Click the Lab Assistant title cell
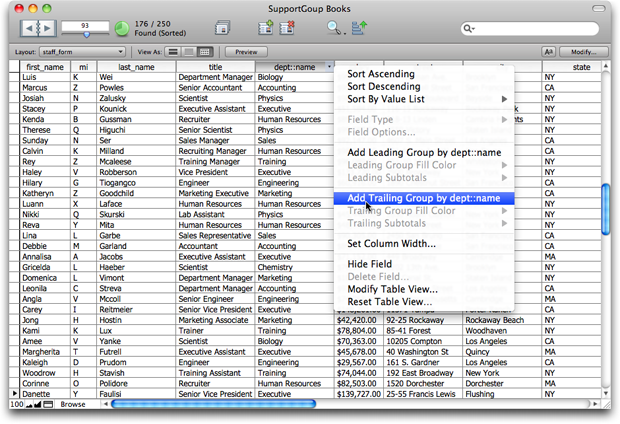This screenshot has width=620, height=424. pyautogui.click(x=215, y=214)
